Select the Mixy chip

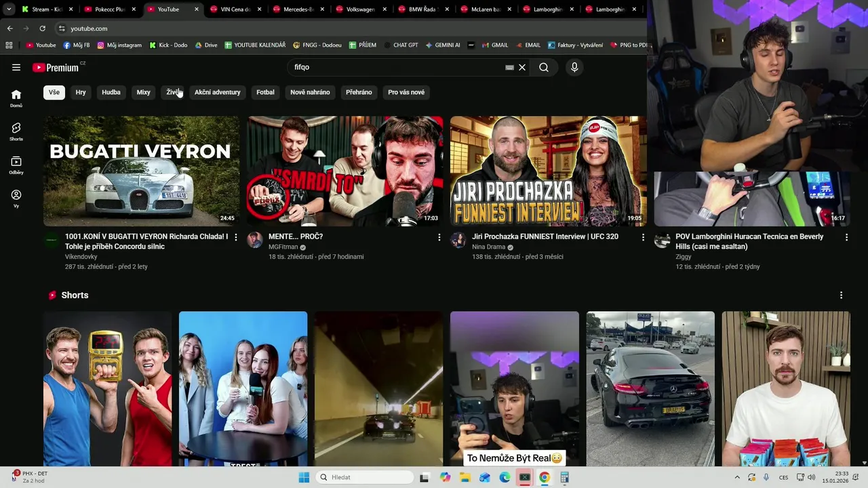click(143, 92)
